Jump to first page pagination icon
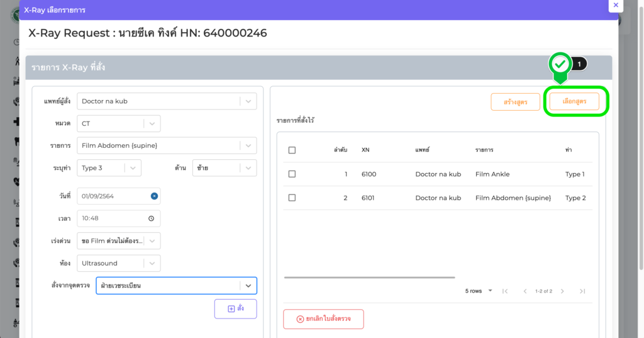The height and width of the screenshot is (338, 644). 505,291
